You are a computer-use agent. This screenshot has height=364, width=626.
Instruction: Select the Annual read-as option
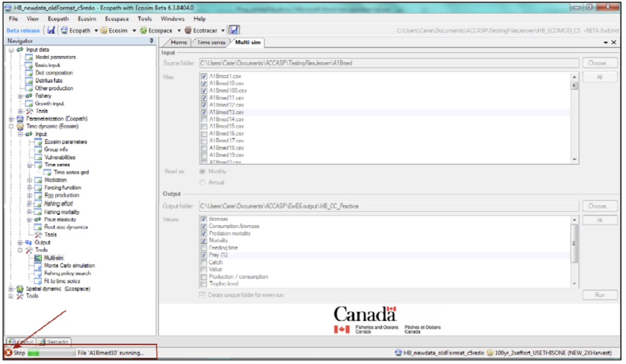203,182
